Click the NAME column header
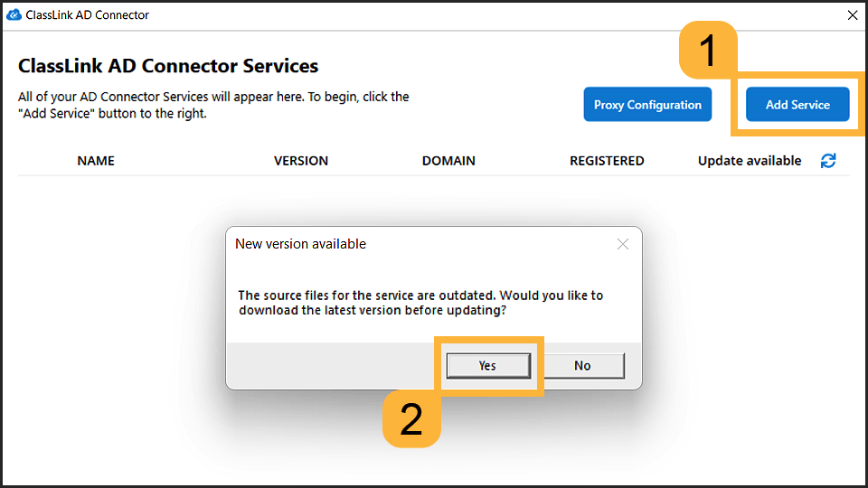Image resolution: width=868 pixels, height=488 pixels. point(96,161)
